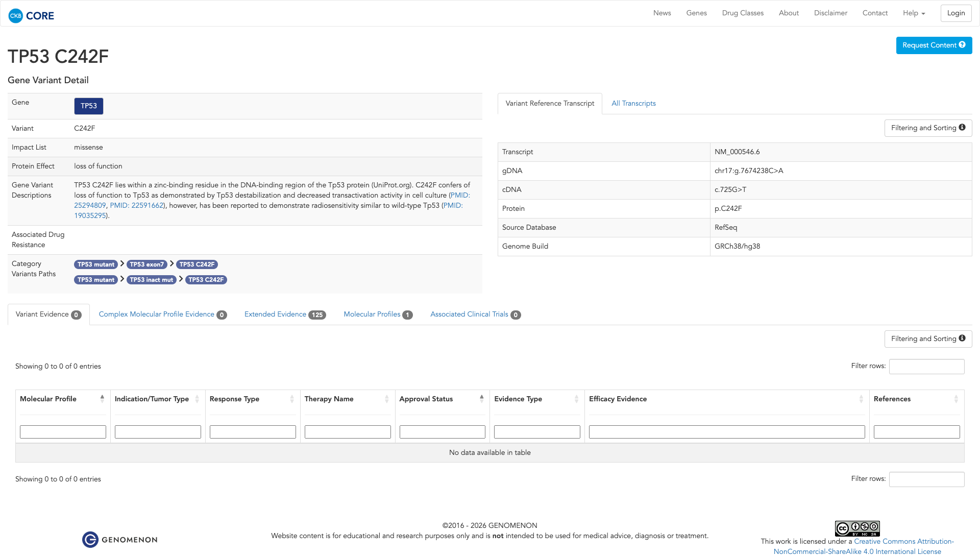Open the Help dropdown menu

click(x=914, y=13)
